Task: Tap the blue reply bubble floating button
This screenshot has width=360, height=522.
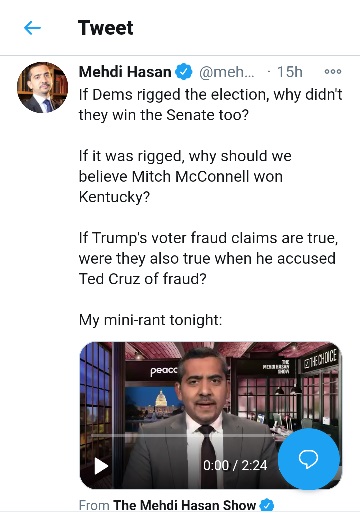Action: (x=309, y=459)
